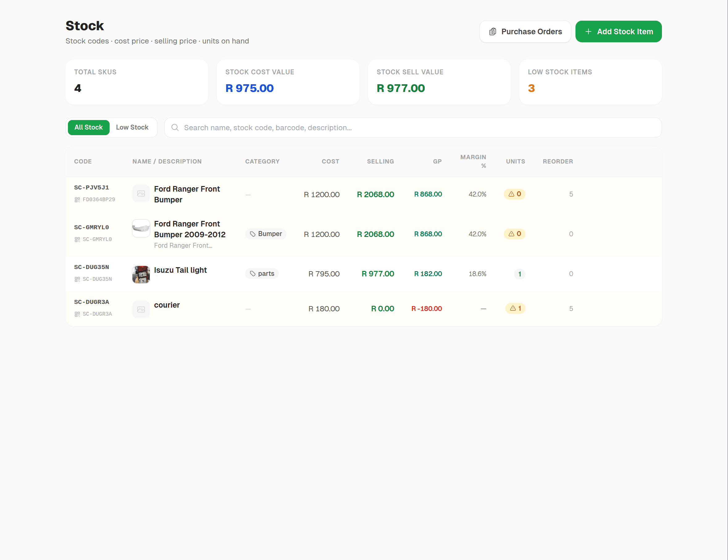Viewport: 728px width, 560px height.
Task: Click the magnifier search icon
Action: (175, 128)
